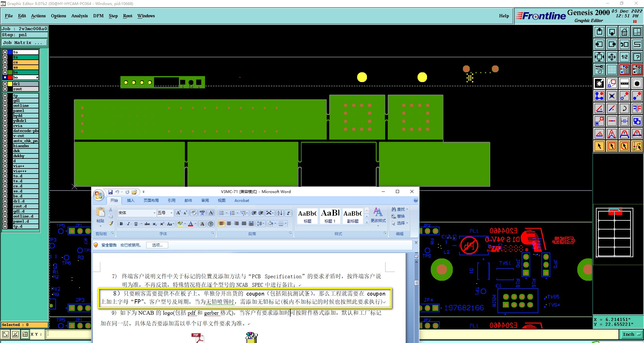Click the arrow pointer select tool
The height and width of the screenshot is (343, 644).
[x=599, y=146]
